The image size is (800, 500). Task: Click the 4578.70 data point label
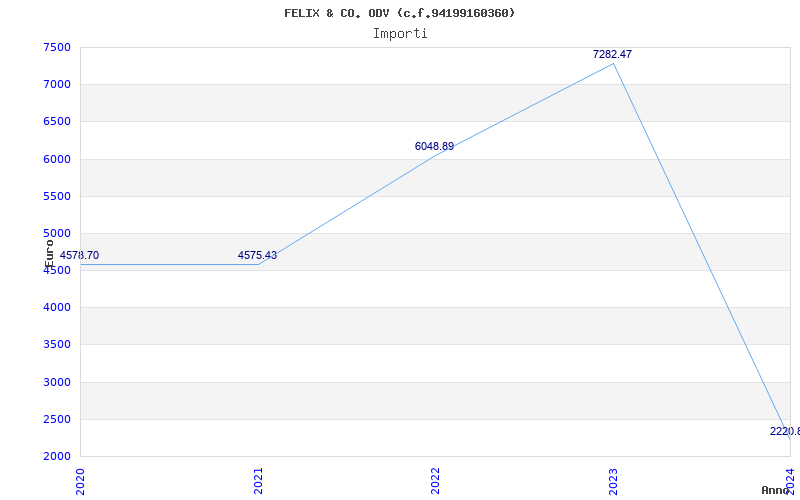[79, 255]
